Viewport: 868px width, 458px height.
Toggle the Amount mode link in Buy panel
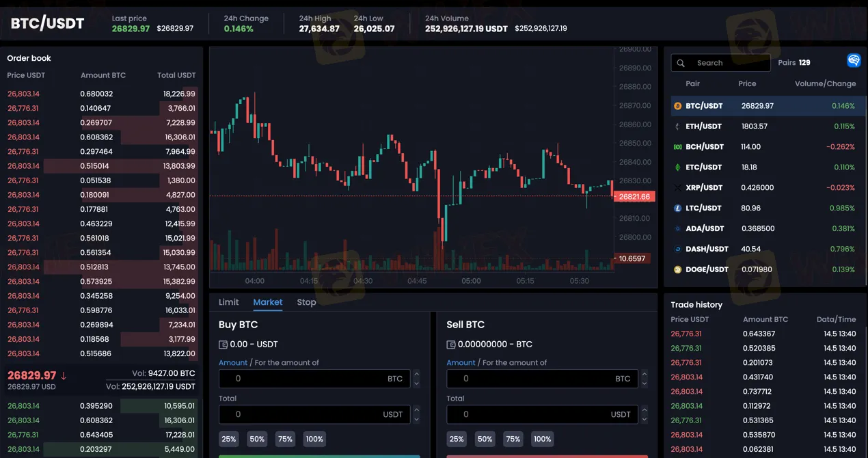click(233, 362)
